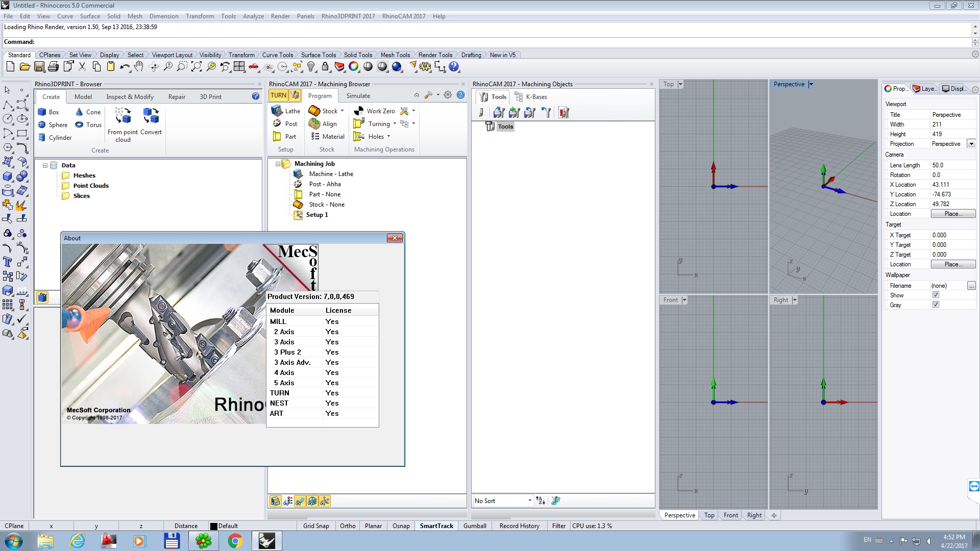The image size is (980, 551).
Task: Open the Top viewport title dropdown
Action: 680,84
